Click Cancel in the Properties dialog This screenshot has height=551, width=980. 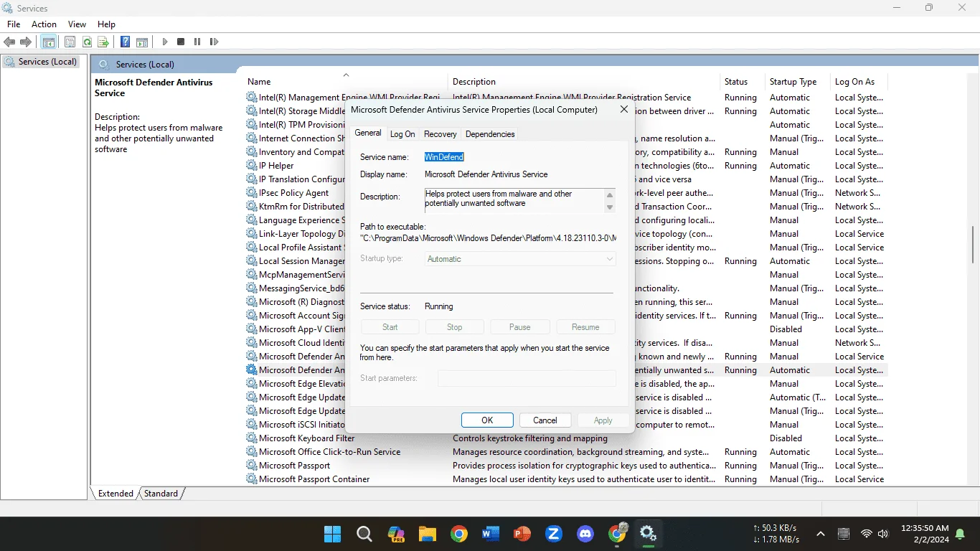(545, 420)
